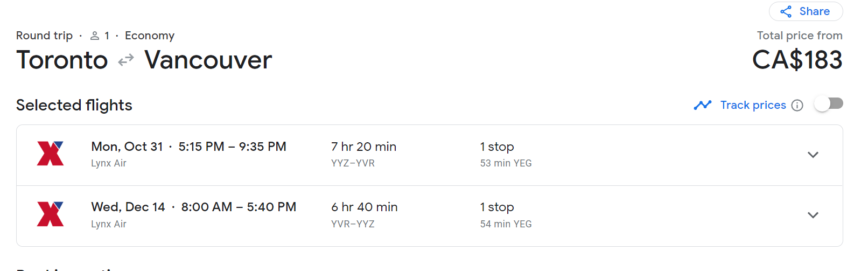
Task: Click the passenger person icon
Action: tap(95, 36)
